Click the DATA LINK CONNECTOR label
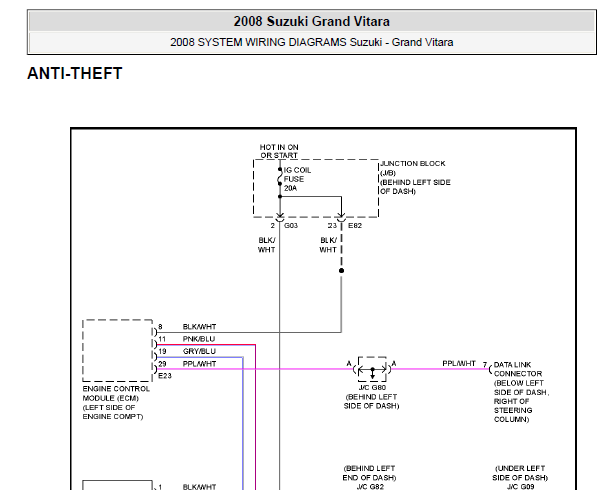 click(x=521, y=392)
